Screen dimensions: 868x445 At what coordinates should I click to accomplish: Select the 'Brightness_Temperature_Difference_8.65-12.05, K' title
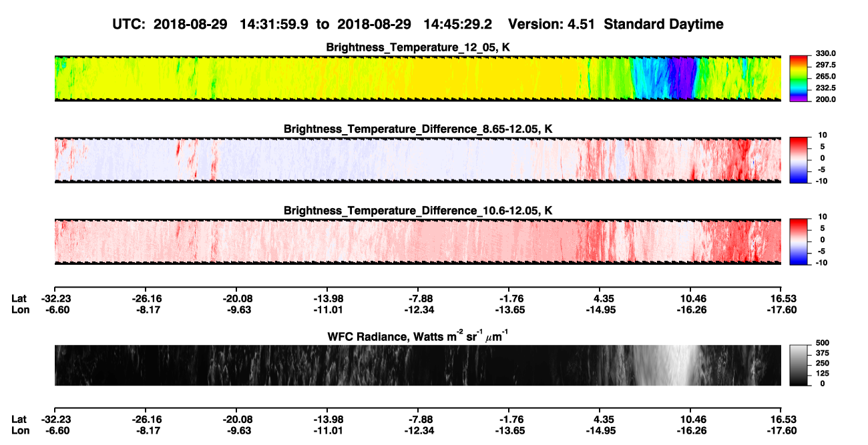coord(418,129)
